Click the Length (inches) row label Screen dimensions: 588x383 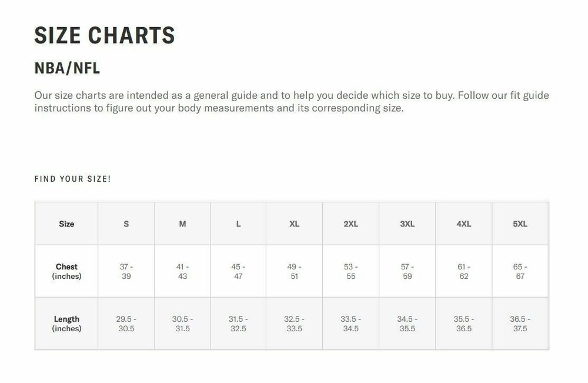pos(66,324)
